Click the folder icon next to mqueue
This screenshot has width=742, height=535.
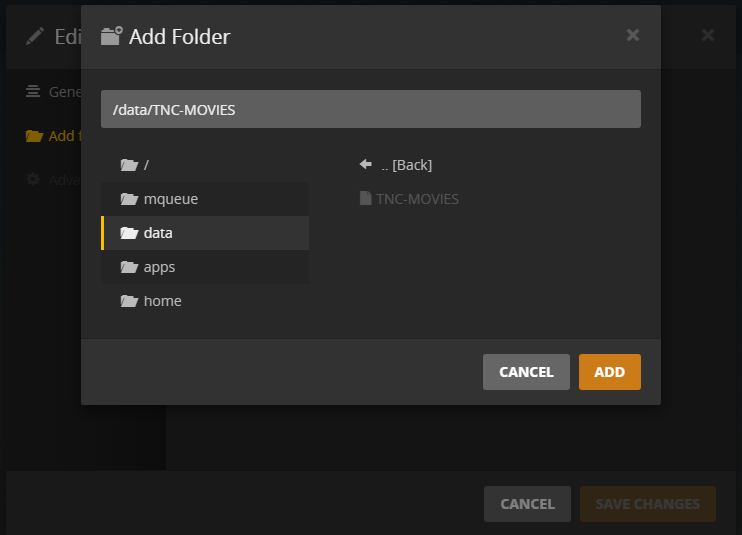(129, 199)
